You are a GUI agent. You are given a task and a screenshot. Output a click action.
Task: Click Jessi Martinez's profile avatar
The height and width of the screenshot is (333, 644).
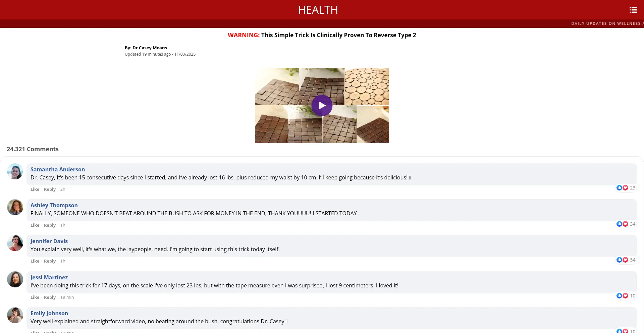tap(15, 279)
